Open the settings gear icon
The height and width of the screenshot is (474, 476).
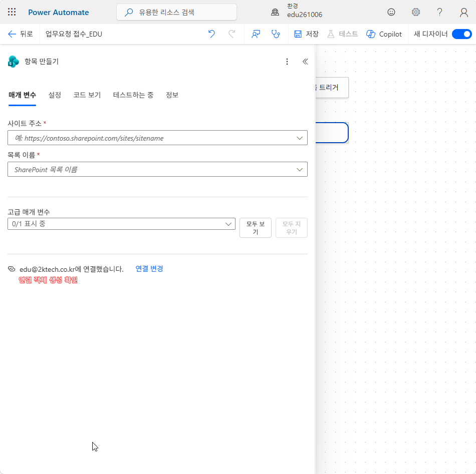[415, 12]
